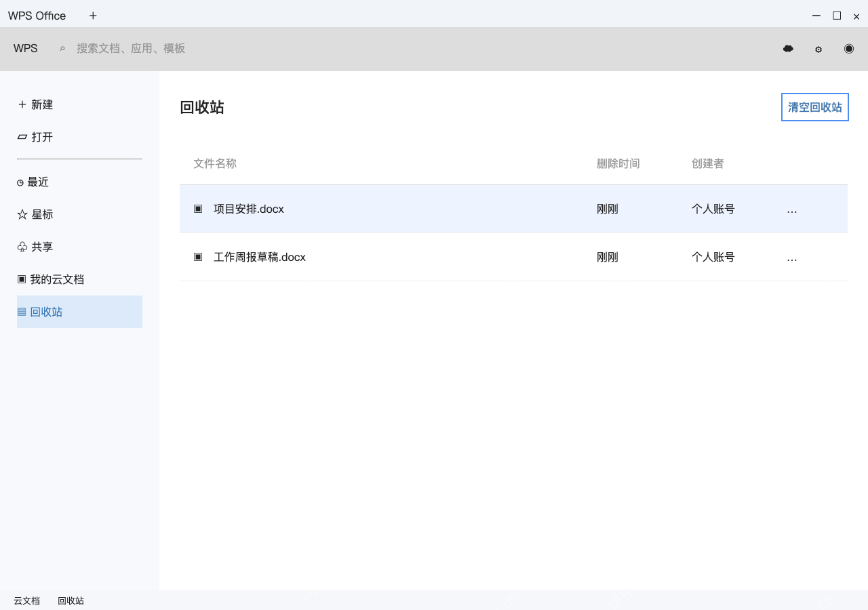868x610 pixels.
Task: Click 个人账号 in the 工作周报草稿.docx row
Action: click(x=713, y=257)
